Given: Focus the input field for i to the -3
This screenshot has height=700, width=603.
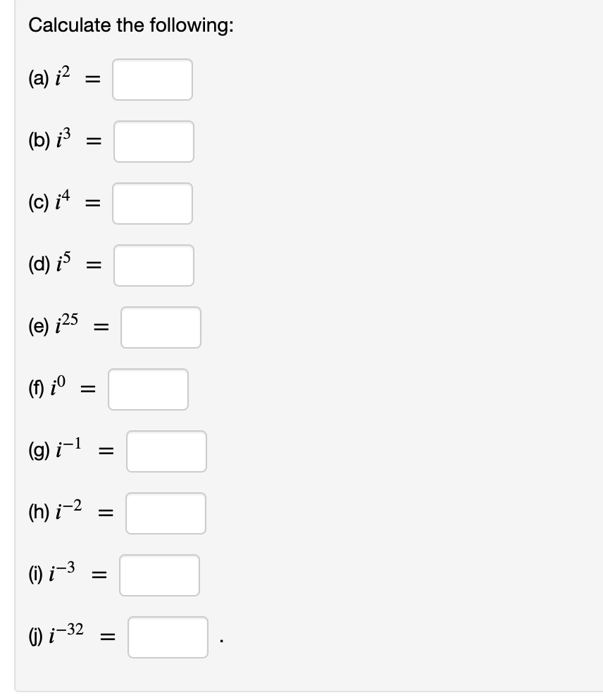Looking at the screenshot, I should point(159,575).
